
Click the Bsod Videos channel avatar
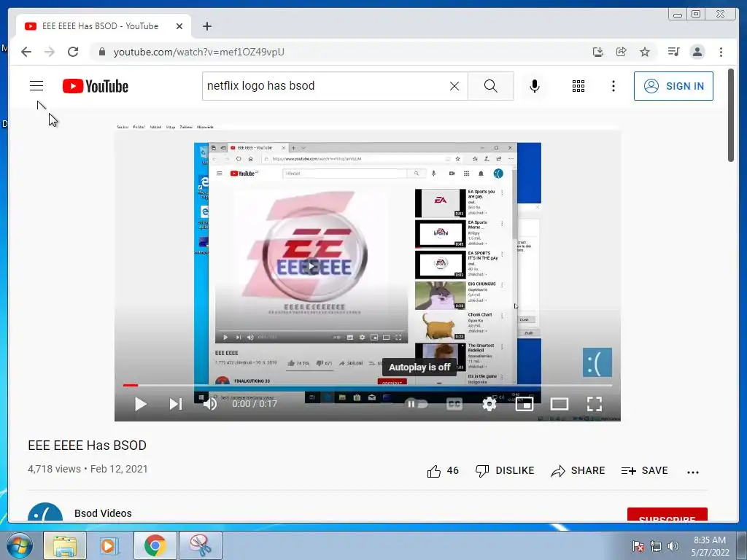pyautogui.click(x=45, y=513)
